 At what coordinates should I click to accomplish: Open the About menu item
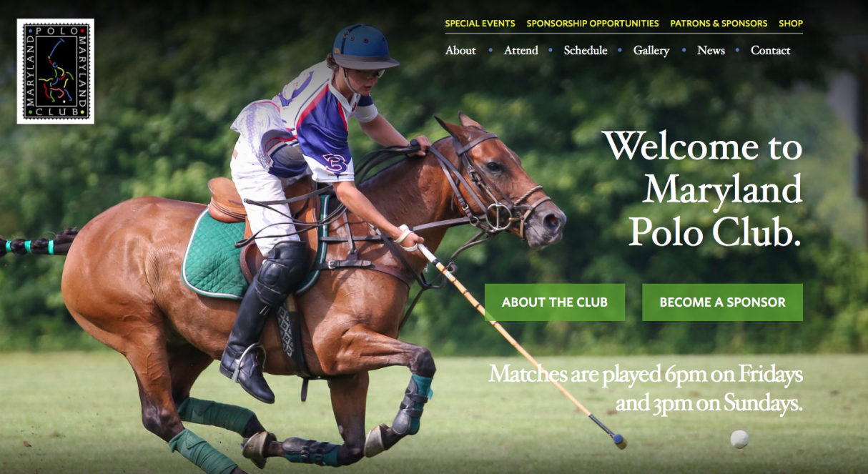tap(460, 50)
